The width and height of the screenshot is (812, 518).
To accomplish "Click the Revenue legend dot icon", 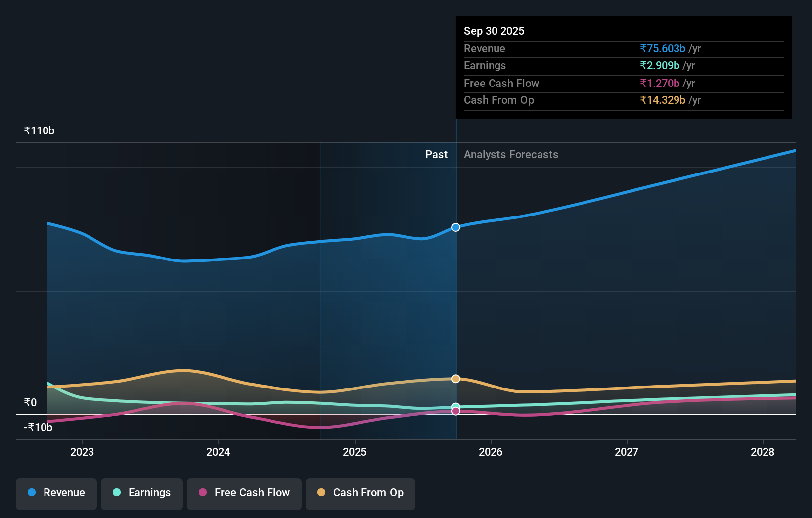I will (32, 492).
